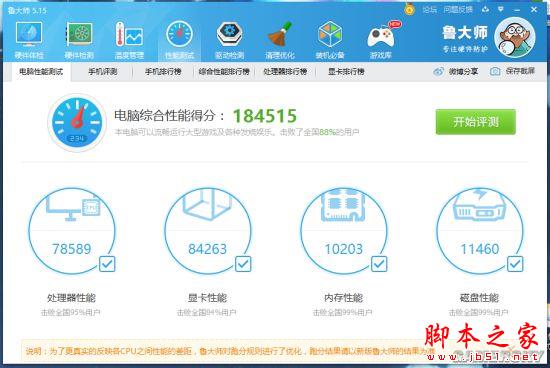Image resolution: width=550 pixels, height=368 pixels.
Task: Switch to the 电脑性能测试 tab
Action: tap(41, 72)
